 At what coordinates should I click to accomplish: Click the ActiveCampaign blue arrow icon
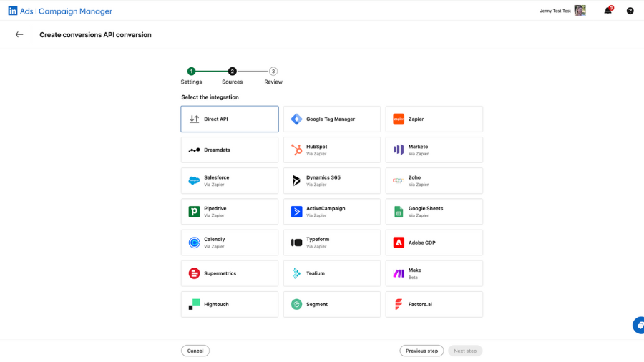point(296,212)
